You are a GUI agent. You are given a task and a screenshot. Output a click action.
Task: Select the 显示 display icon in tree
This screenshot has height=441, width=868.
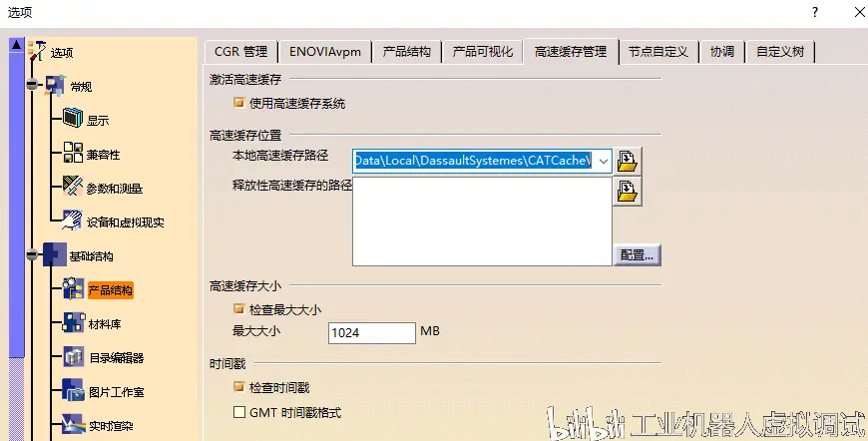pyautogui.click(x=73, y=119)
